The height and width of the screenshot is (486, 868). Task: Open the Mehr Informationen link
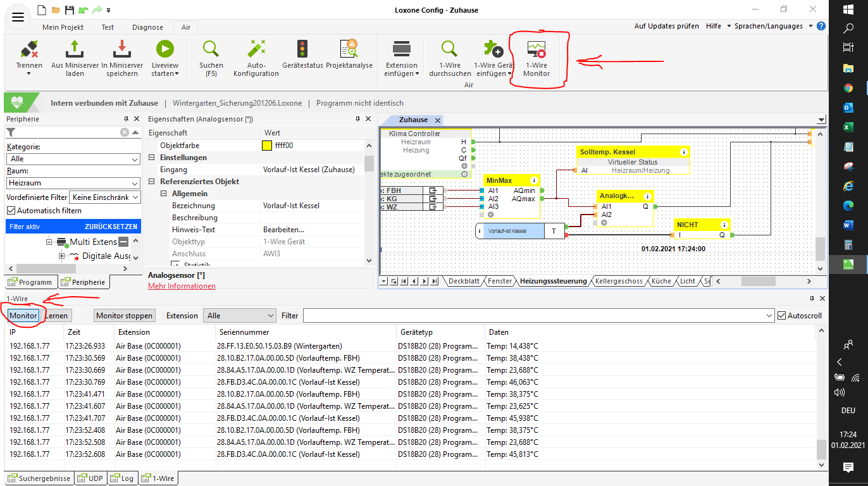[182, 286]
